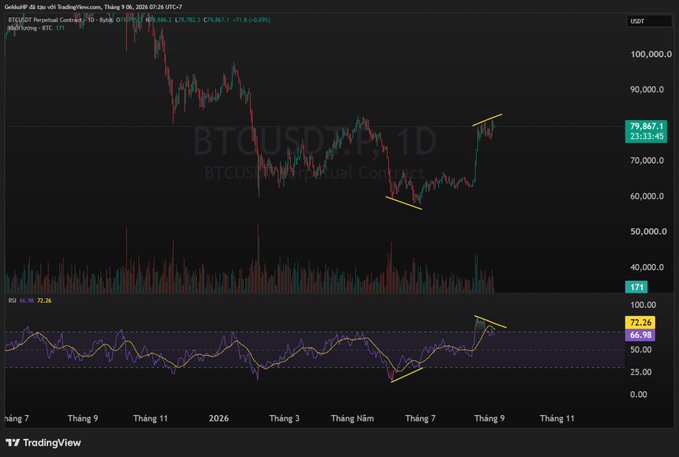Click the 90,000.0 price axis label
This screenshot has width=679, height=457.
click(647, 90)
